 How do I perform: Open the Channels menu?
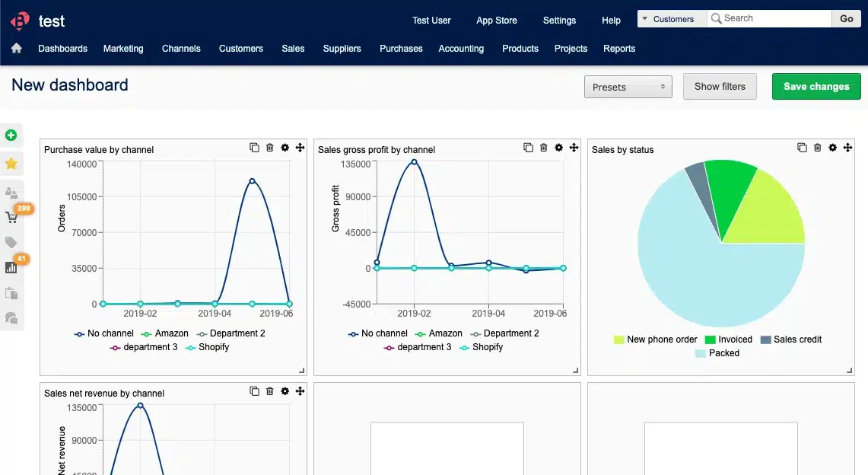click(181, 49)
